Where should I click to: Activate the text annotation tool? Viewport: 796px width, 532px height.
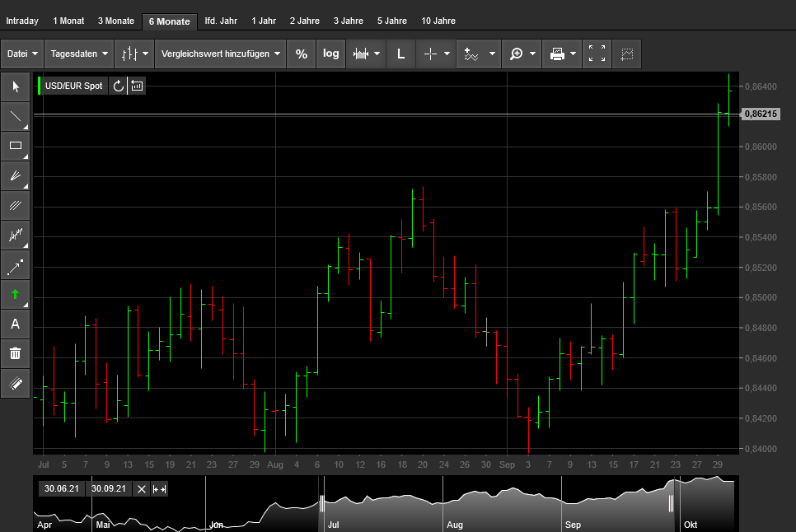pyautogui.click(x=15, y=324)
